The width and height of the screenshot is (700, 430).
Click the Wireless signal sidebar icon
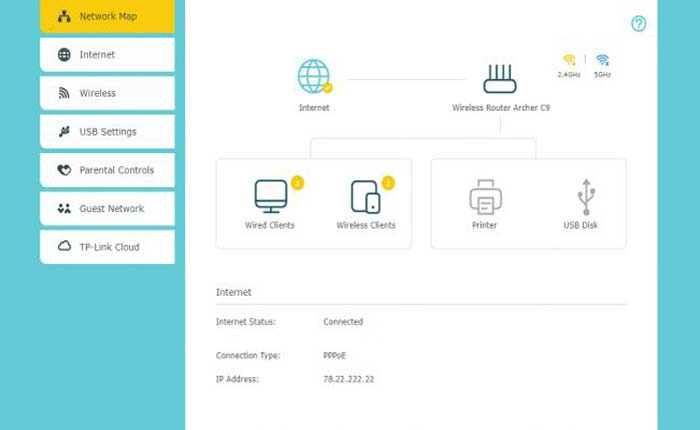click(x=64, y=93)
